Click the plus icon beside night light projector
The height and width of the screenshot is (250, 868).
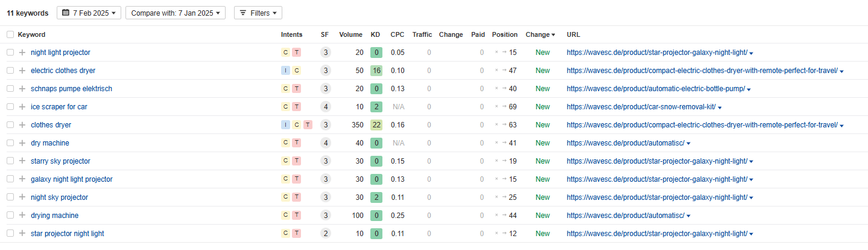click(22, 53)
